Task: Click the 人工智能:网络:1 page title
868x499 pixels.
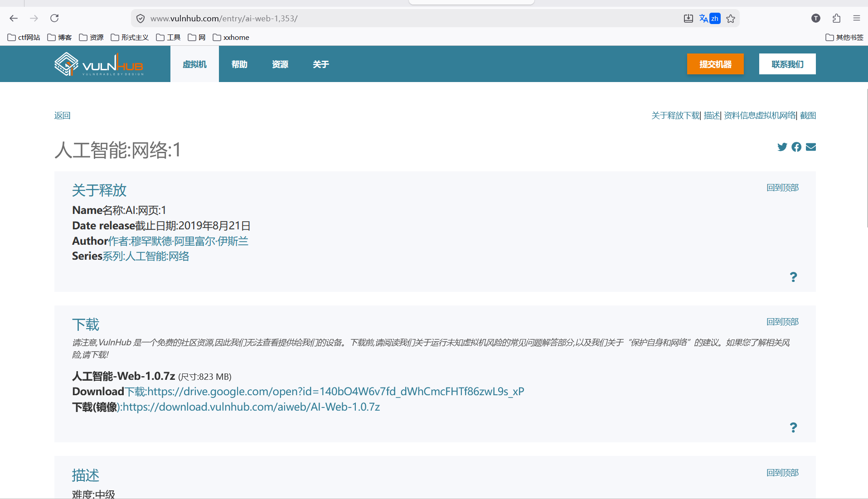Action: point(118,150)
